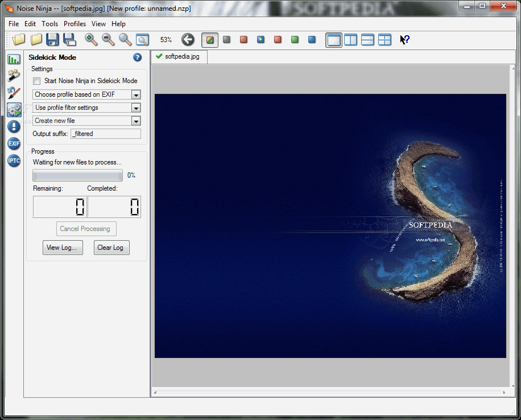The height and width of the screenshot is (420, 521).
Task: Click the Output suffix input field
Action: click(x=106, y=134)
